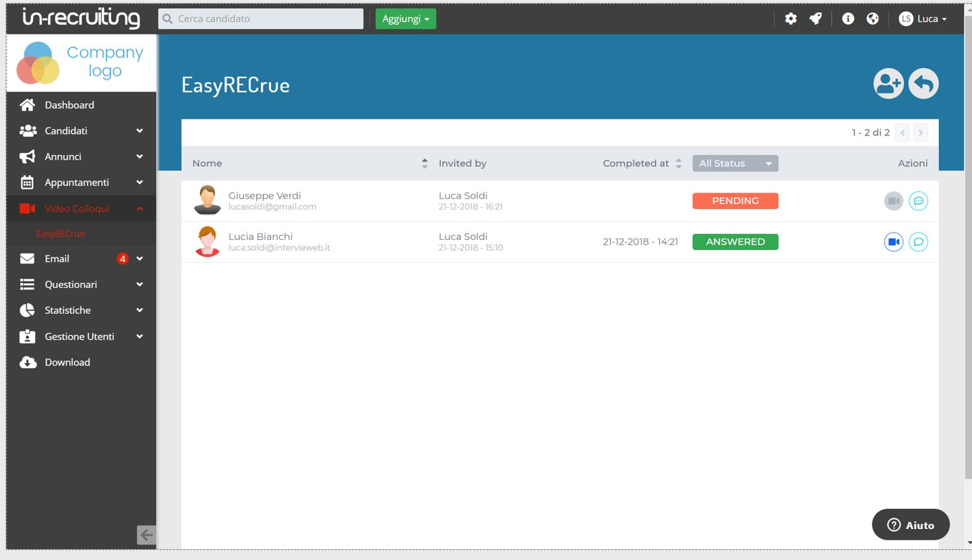This screenshot has width=972, height=560.
Task: Click the pagination text 1 - 2 di 2
Action: point(870,133)
